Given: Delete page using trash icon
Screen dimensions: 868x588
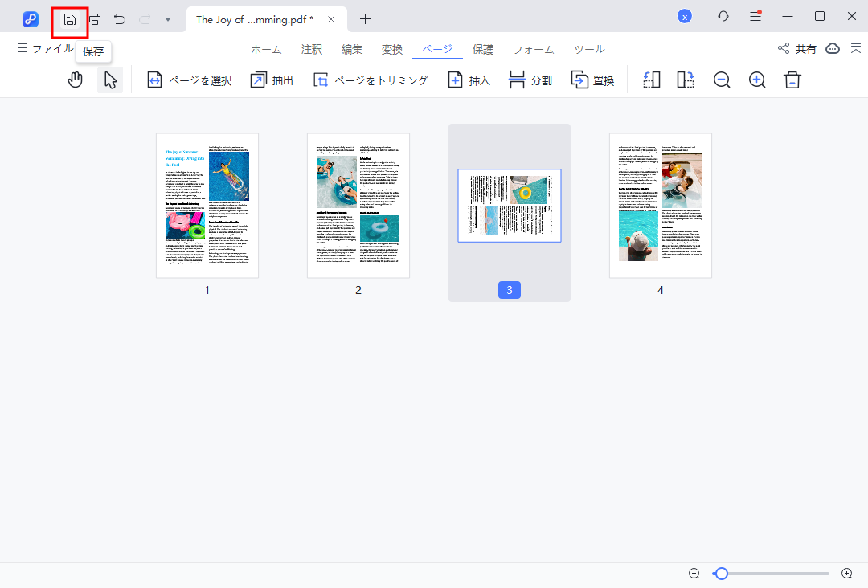Looking at the screenshot, I should [792, 80].
